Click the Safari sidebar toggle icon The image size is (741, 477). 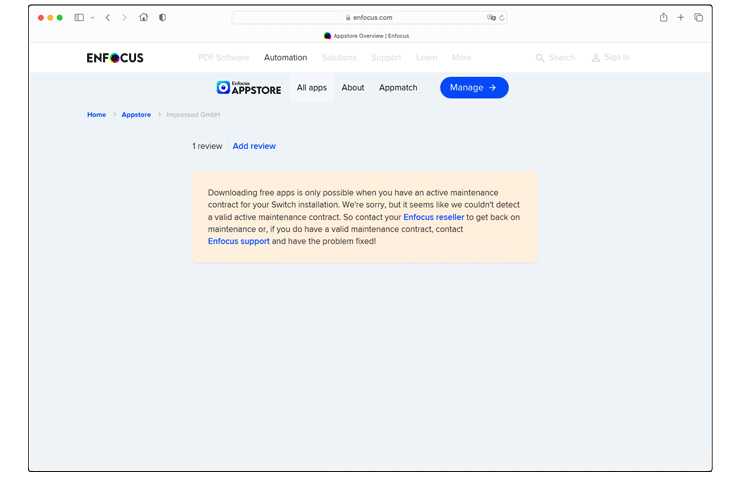point(79,17)
